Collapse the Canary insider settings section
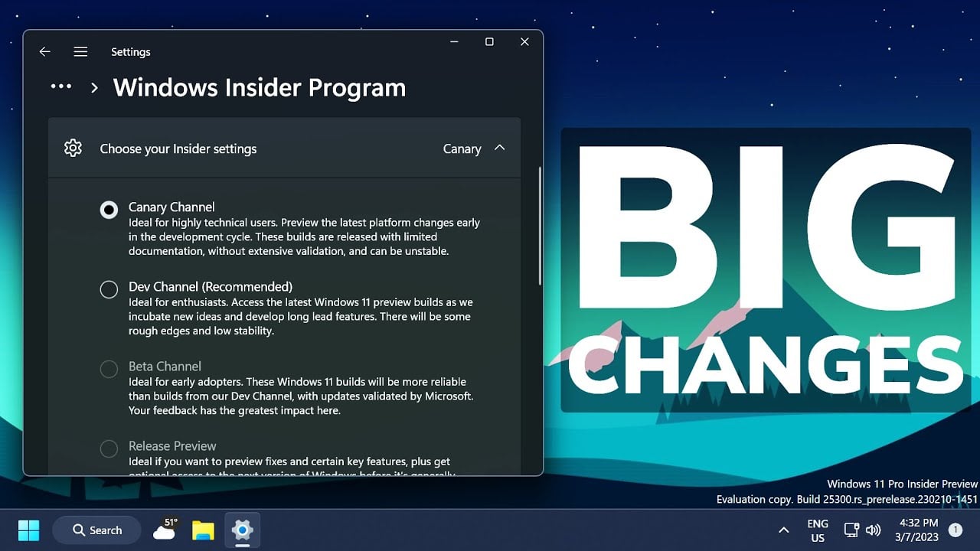980x551 pixels. click(x=498, y=148)
